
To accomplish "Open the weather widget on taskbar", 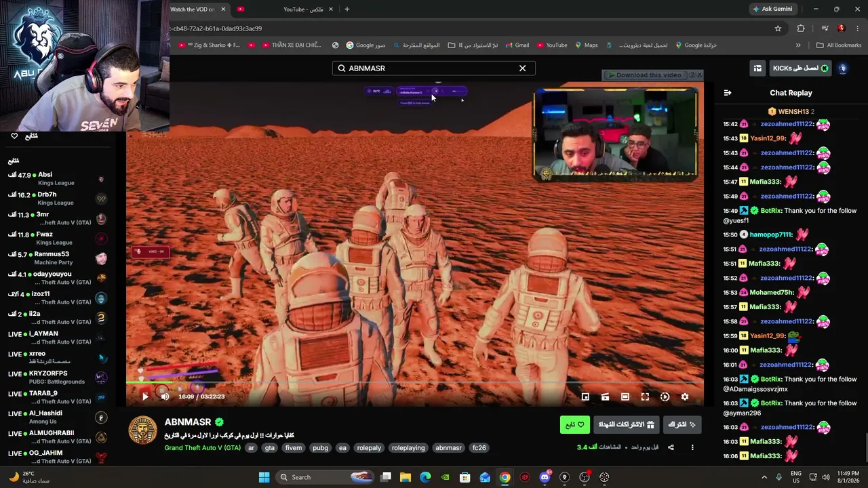I will coord(31,477).
